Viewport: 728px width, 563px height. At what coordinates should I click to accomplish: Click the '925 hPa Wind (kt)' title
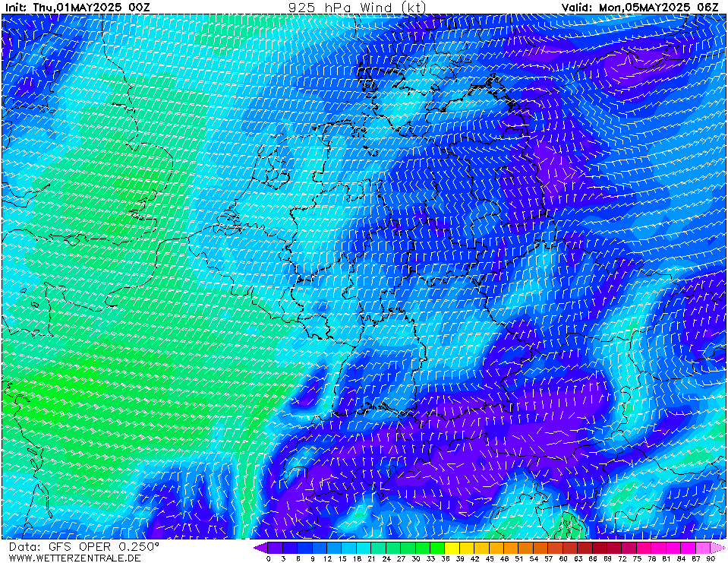(x=357, y=8)
